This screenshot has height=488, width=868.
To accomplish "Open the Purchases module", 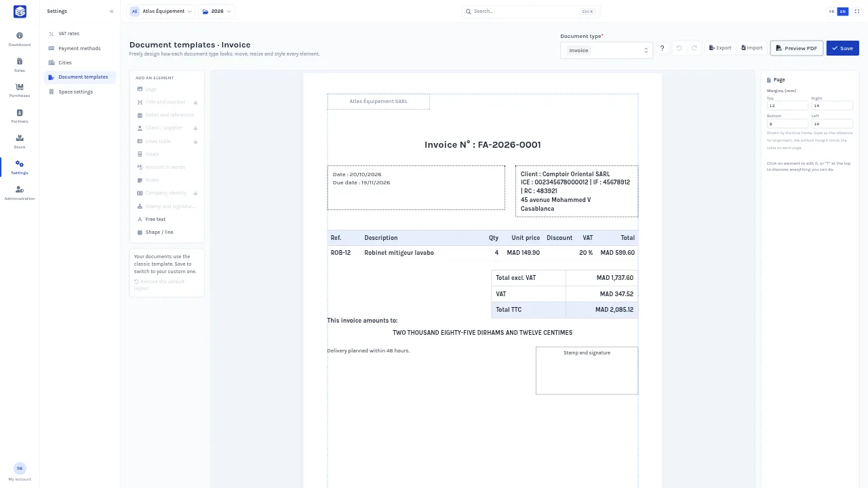I will (x=19, y=90).
